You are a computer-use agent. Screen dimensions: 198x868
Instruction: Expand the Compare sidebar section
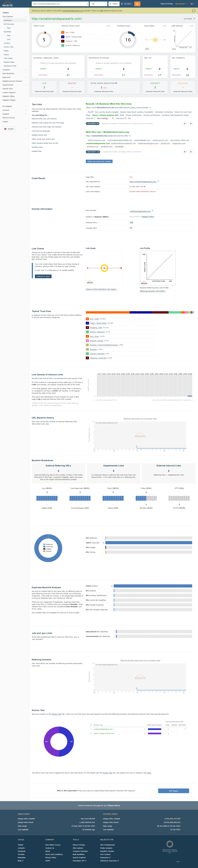click(26, 70)
